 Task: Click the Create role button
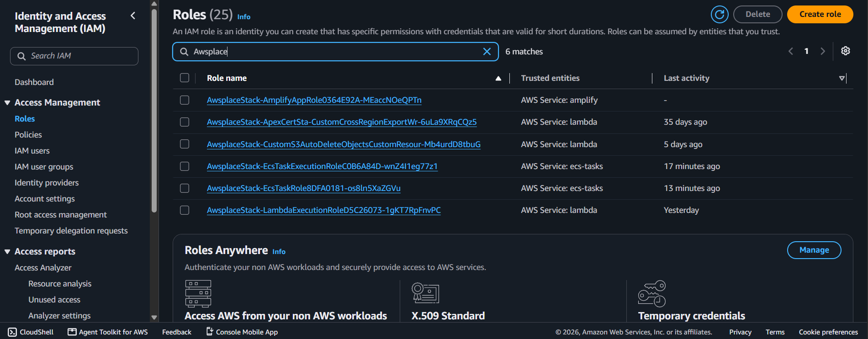pos(820,14)
